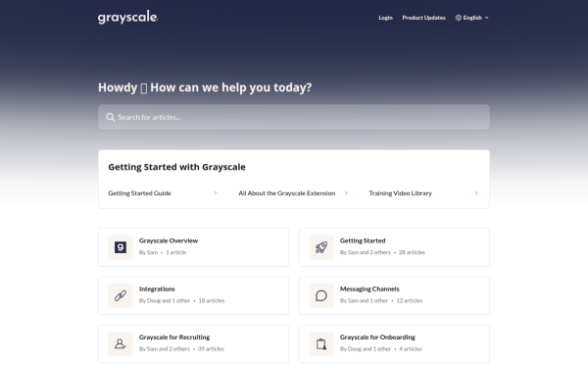Open Grayscale for Recruiting collection
This screenshot has height=368, width=588.
193,343
